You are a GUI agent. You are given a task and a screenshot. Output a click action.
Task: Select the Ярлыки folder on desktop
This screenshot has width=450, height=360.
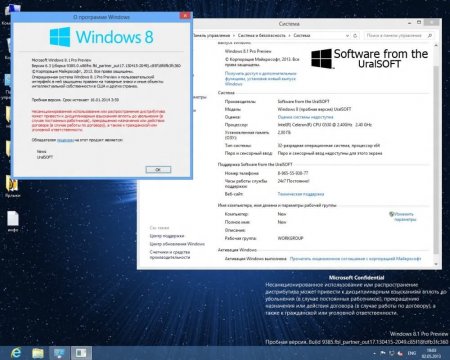(13, 187)
